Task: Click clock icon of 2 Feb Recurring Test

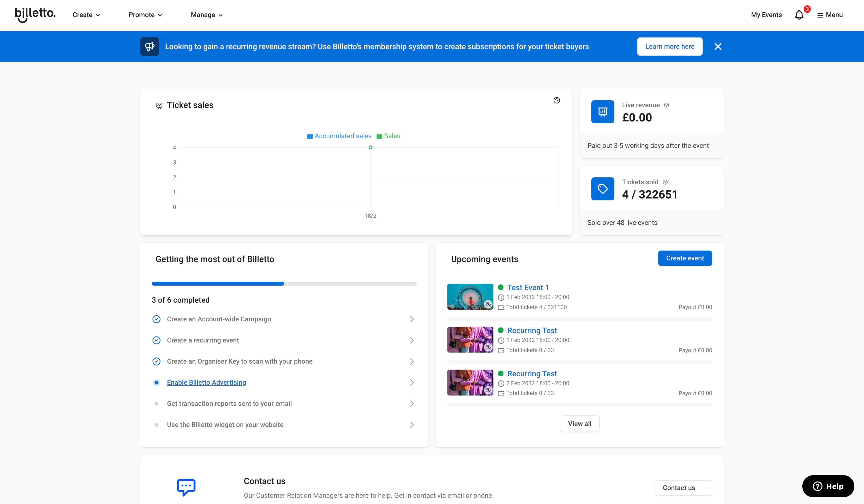Action: [x=501, y=383]
